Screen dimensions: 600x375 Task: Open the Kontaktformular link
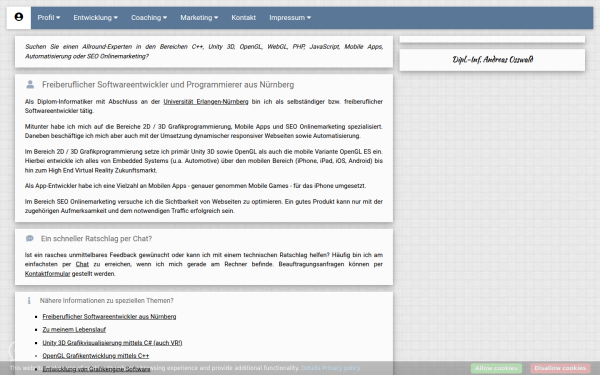47,274
